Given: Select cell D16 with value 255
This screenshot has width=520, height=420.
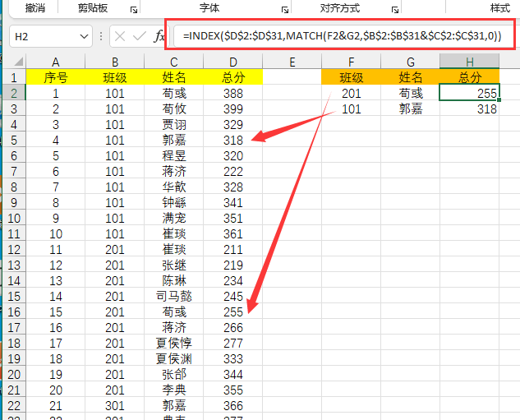Looking at the screenshot, I should coord(233,312).
